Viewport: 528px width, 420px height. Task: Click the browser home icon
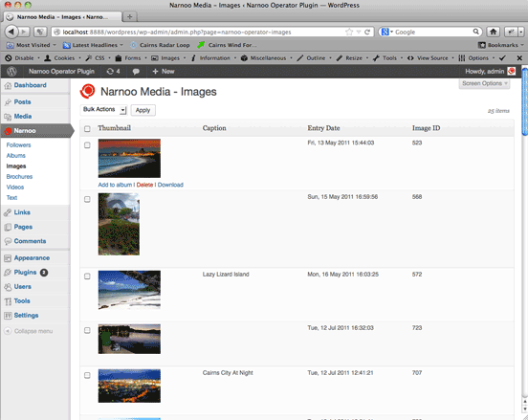click(493, 32)
